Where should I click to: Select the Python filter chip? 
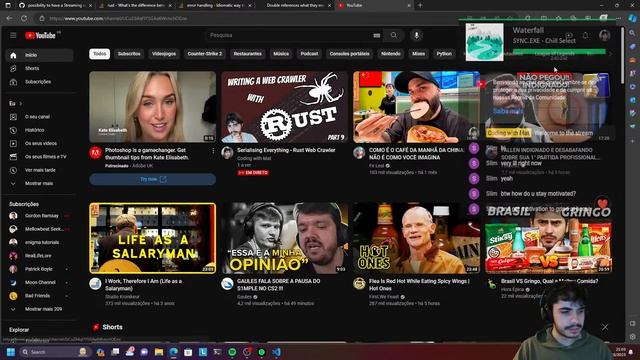(x=444, y=54)
